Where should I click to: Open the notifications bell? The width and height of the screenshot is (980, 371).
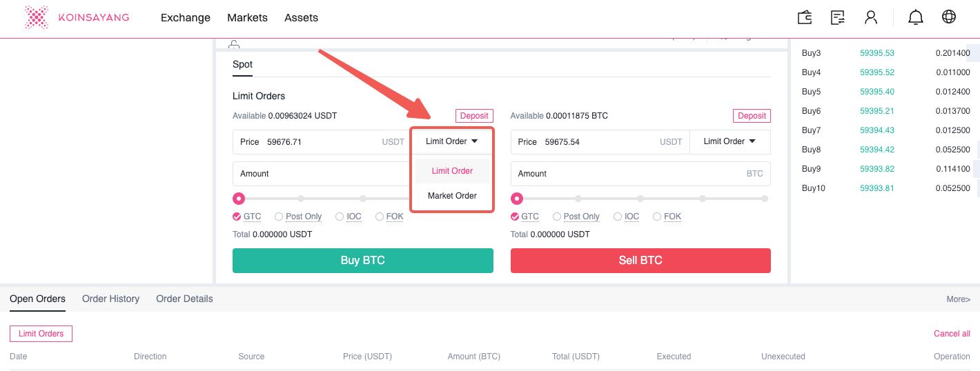916,17
